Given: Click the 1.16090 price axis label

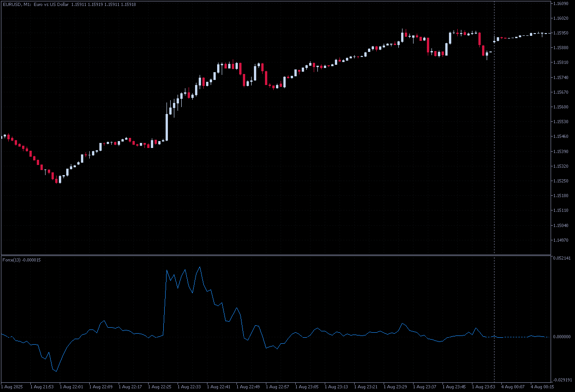Looking at the screenshot, I should click(x=562, y=4).
